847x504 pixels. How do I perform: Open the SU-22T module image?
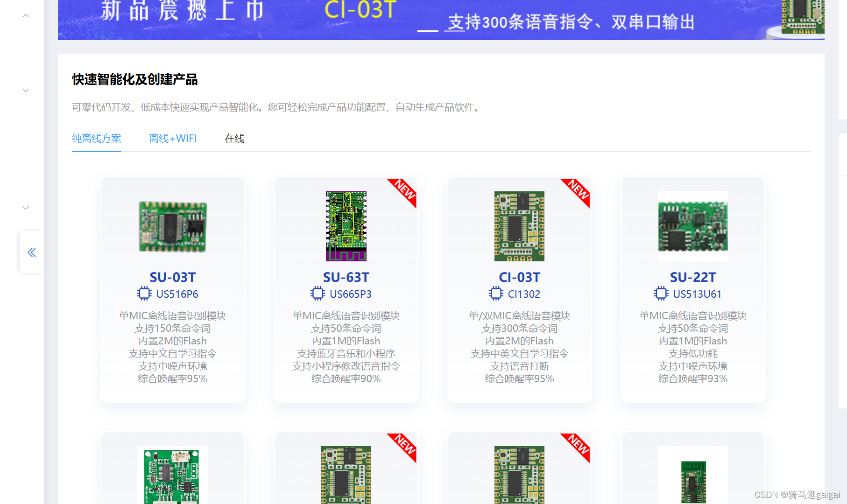tap(693, 226)
